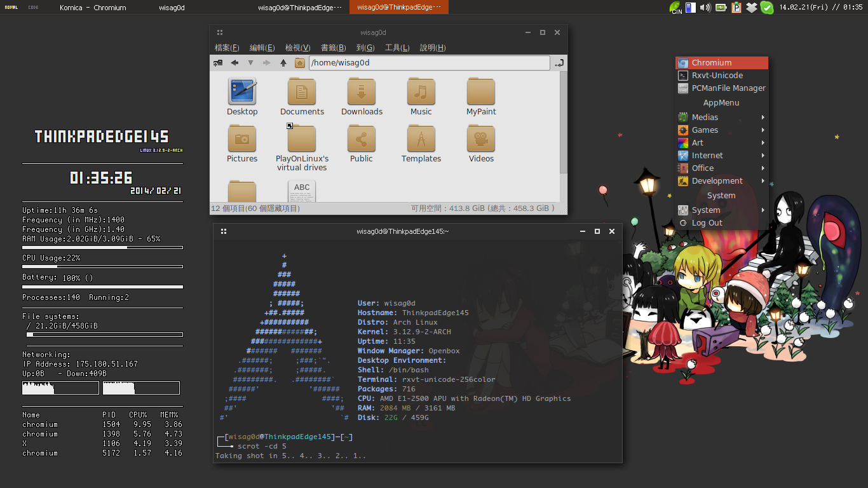868x488 pixels.
Task: Go up to the parent directory
Action: pyautogui.click(x=283, y=63)
